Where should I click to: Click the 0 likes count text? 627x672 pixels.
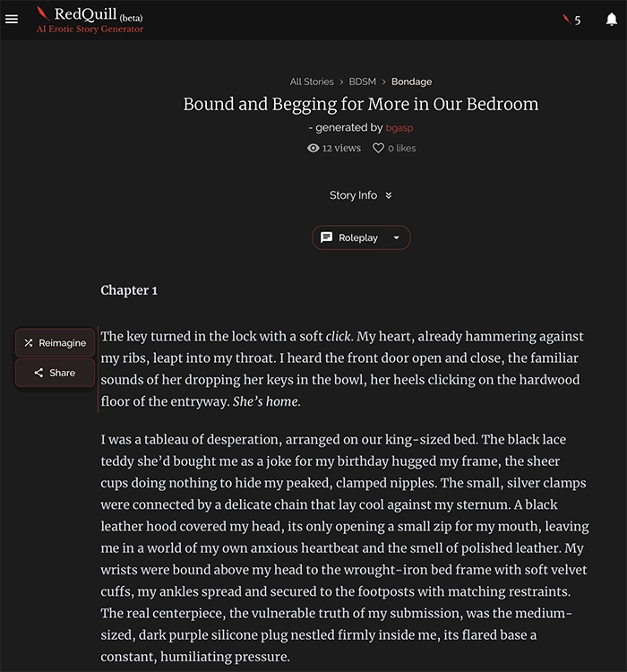point(401,149)
